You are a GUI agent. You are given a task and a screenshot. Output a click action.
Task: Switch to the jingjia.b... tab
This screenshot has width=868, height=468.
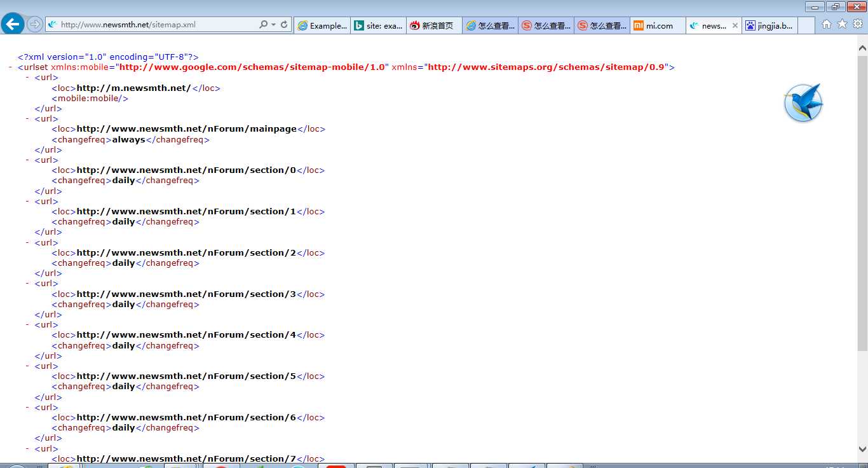point(770,25)
